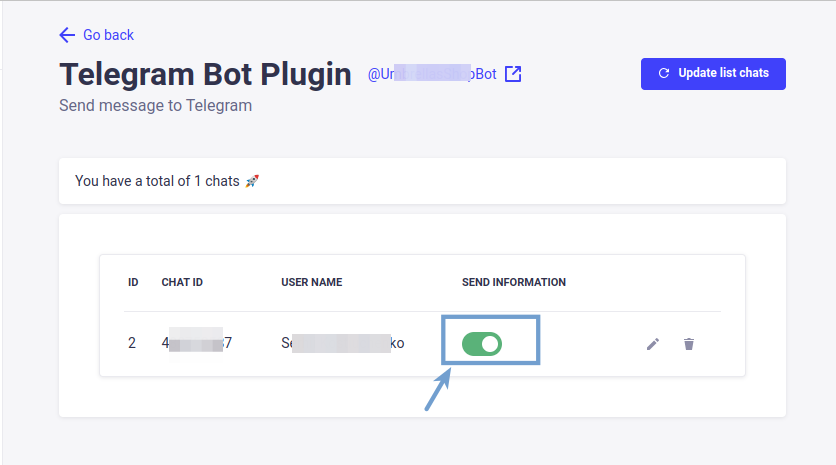
Task: Toggle Send Information switch for chat 2
Action: pos(482,344)
